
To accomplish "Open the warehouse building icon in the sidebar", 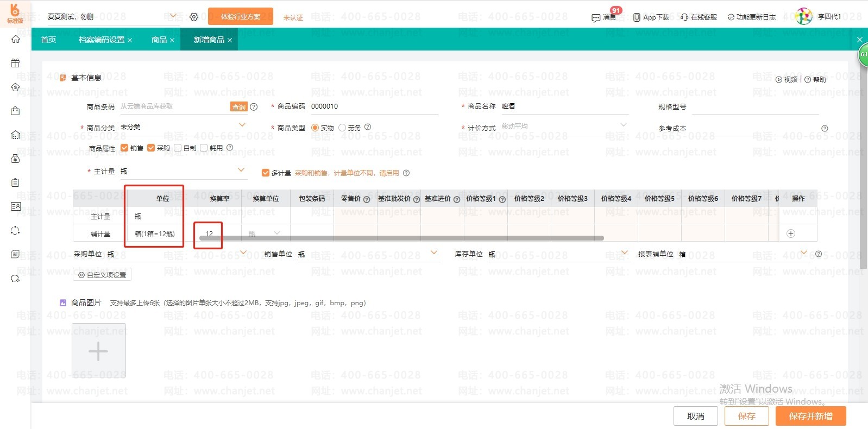I will 15,135.
